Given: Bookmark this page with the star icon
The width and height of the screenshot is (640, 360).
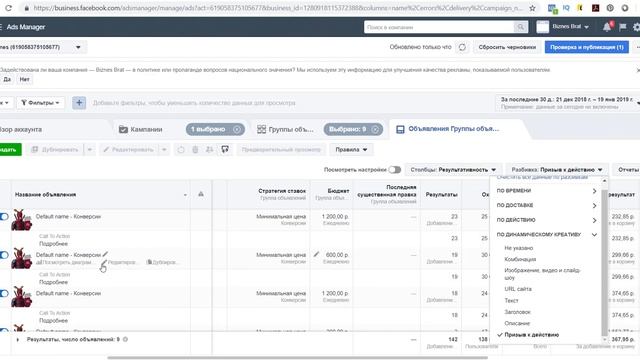Looking at the screenshot, I should coord(532,8).
